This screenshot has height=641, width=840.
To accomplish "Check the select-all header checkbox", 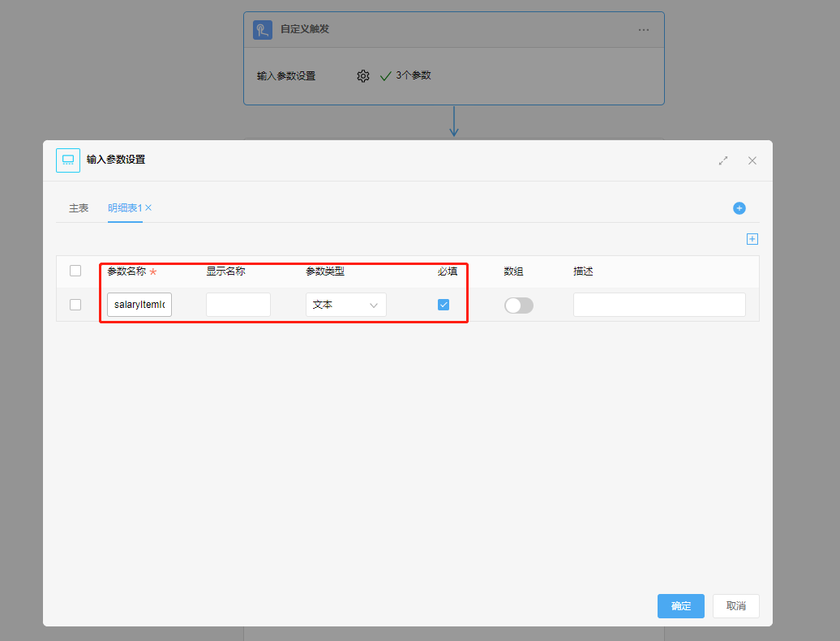I will tap(75, 271).
